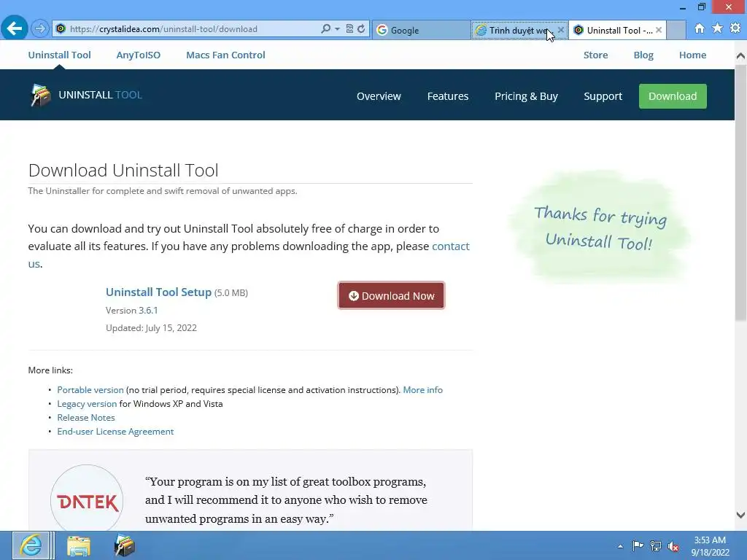
Task: Click the search magnifier in address bar
Action: (325, 29)
